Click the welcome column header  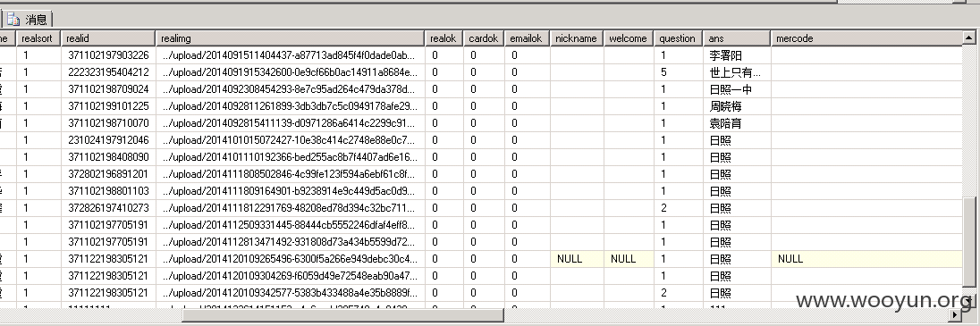(x=628, y=38)
